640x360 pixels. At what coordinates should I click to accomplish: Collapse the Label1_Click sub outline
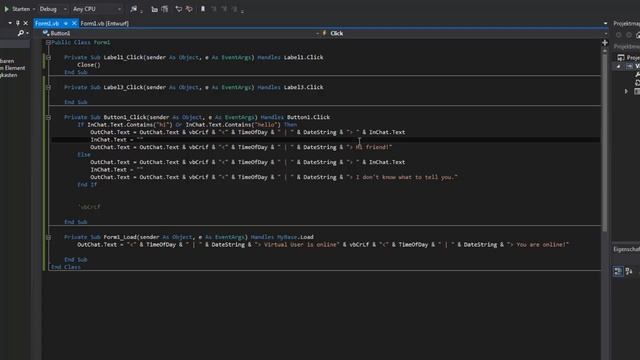48,58
